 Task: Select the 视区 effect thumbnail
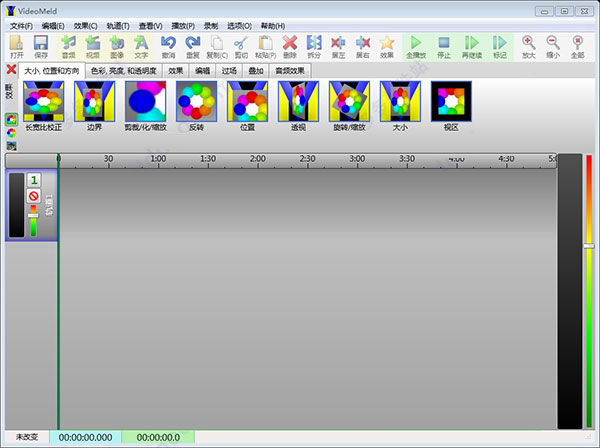pos(451,101)
